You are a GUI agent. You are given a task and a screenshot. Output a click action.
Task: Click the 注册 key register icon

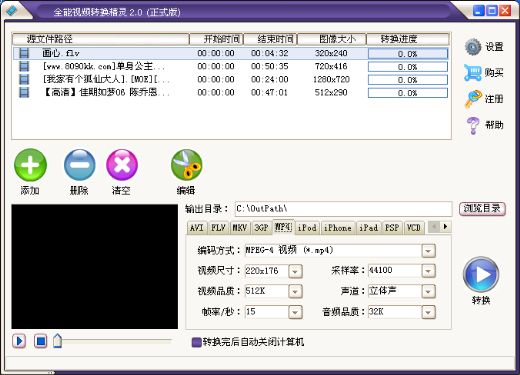click(x=473, y=99)
